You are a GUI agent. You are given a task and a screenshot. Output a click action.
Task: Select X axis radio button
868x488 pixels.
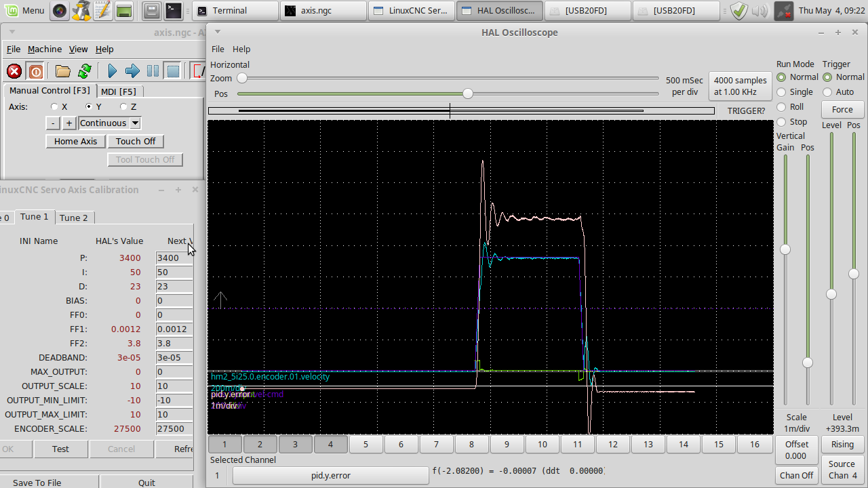click(54, 106)
